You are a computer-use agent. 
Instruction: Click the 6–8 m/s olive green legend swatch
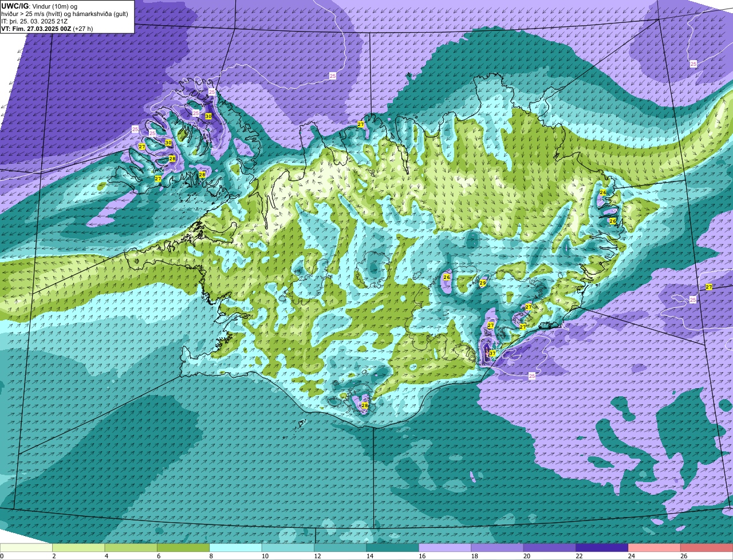183,548
